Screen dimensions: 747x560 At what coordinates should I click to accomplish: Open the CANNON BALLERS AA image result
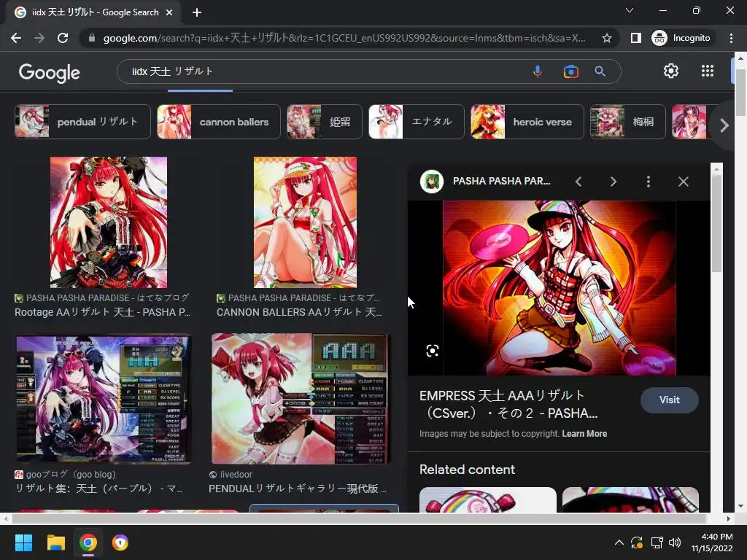[305, 222]
